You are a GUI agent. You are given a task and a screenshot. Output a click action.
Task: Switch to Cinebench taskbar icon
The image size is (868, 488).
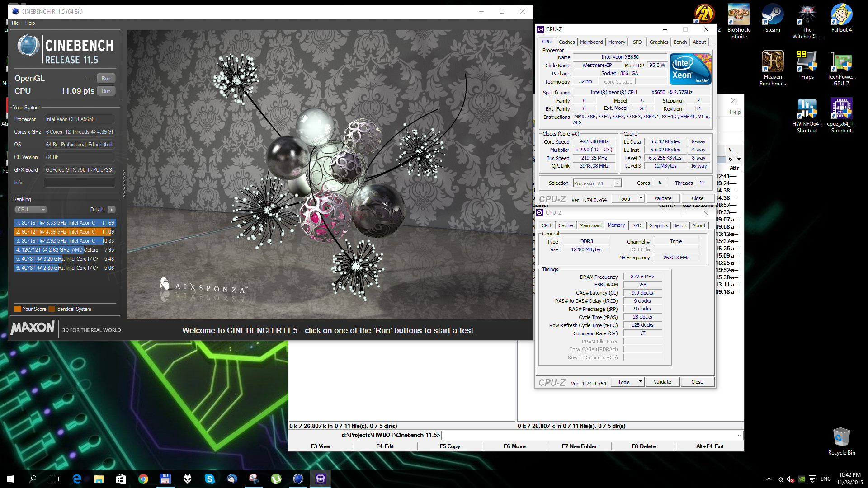click(x=298, y=479)
